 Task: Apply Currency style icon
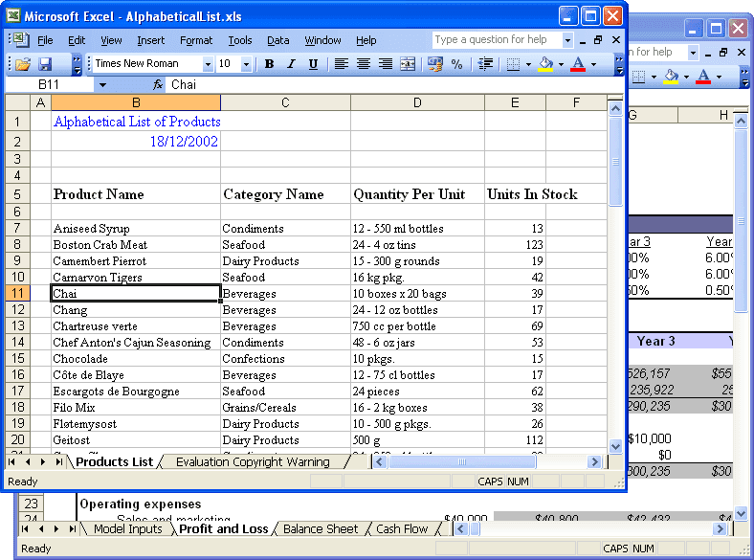pos(435,64)
